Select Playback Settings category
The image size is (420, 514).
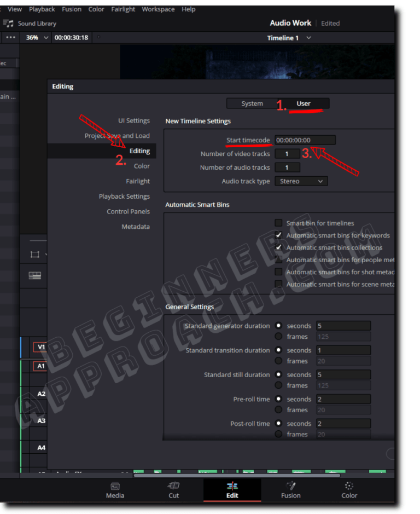pyautogui.click(x=124, y=196)
